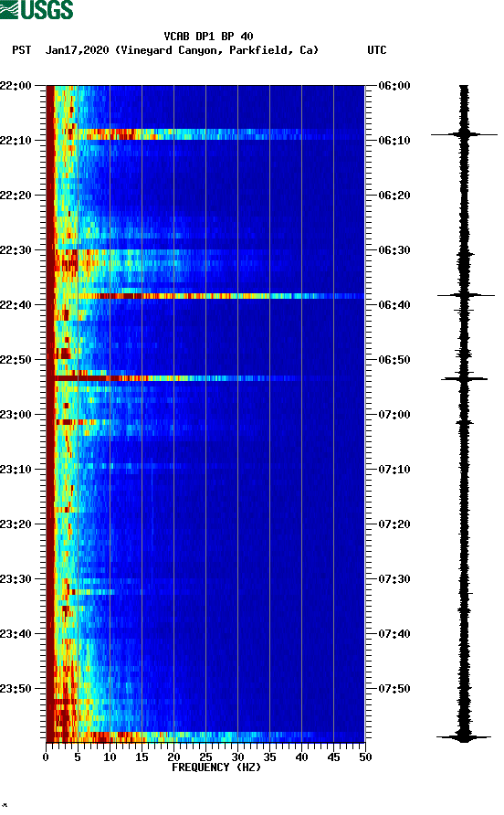Click the '07:20' UTC time label

point(394,524)
